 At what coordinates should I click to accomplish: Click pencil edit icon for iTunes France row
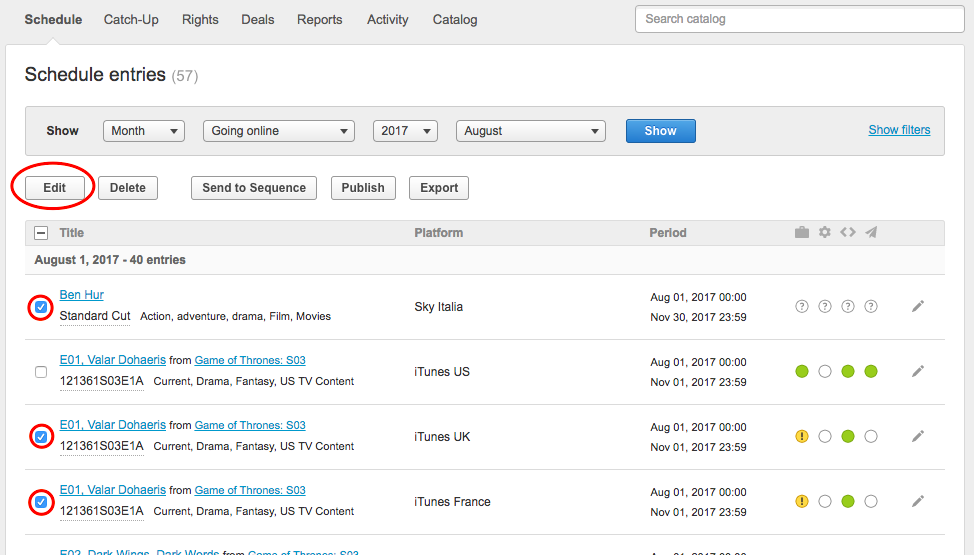[917, 501]
